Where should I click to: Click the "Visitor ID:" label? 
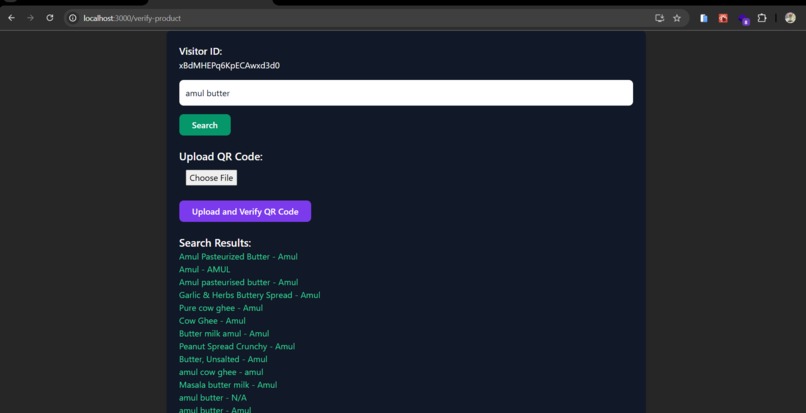point(200,51)
